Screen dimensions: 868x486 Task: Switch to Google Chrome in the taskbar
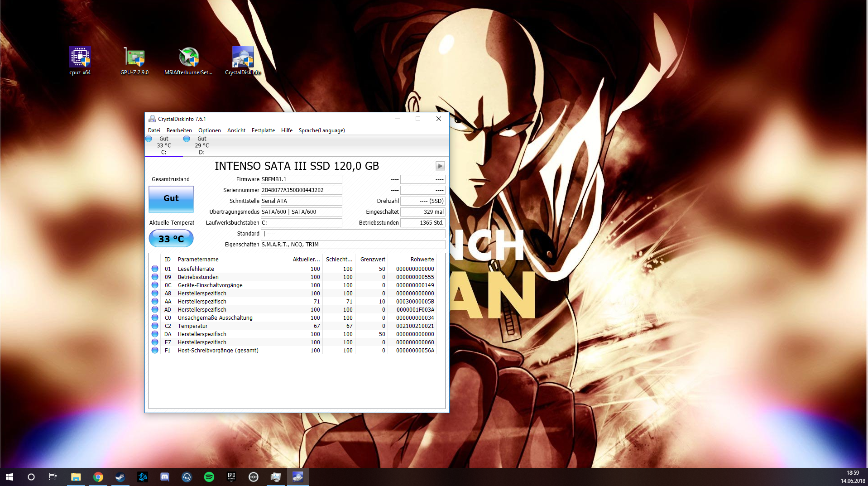(x=98, y=477)
